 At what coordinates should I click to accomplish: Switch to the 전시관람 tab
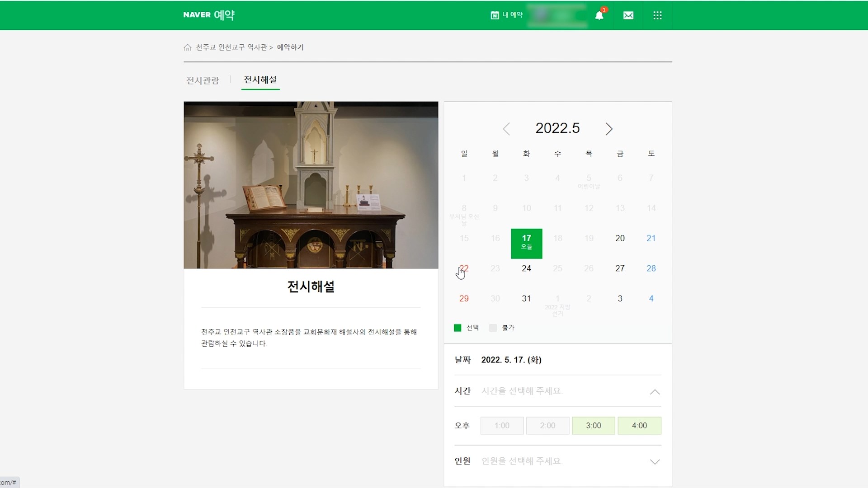(x=203, y=80)
